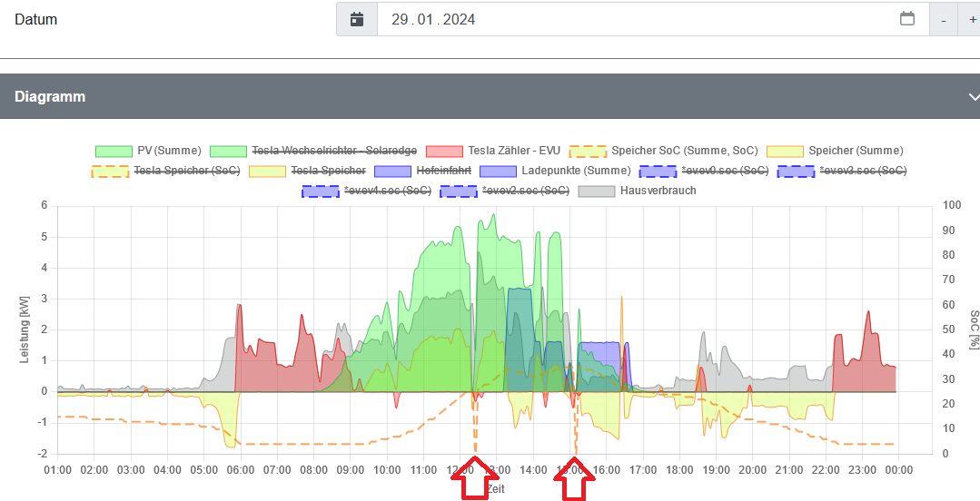
Task: Open the date picker calendar icon at right
Action: (906, 19)
